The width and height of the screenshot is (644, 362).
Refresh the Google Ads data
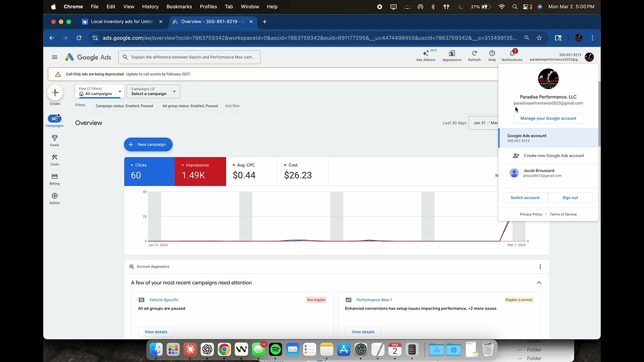point(474,55)
